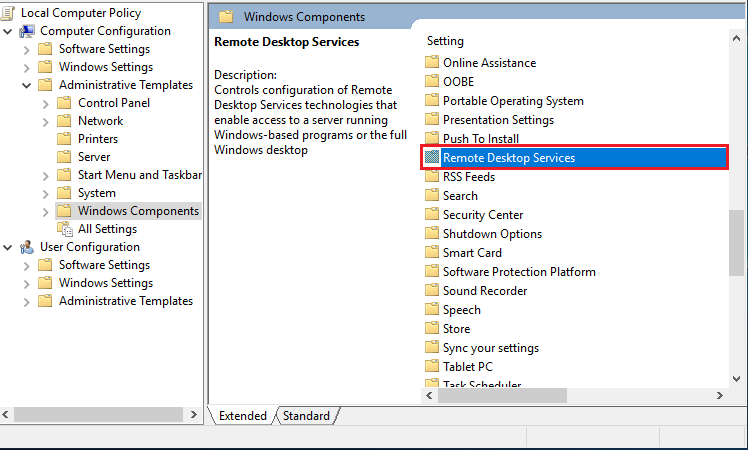This screenshot has width=748, height=450.
Task: Click the Online Assistance folder icon
Action: coord(432,63)
